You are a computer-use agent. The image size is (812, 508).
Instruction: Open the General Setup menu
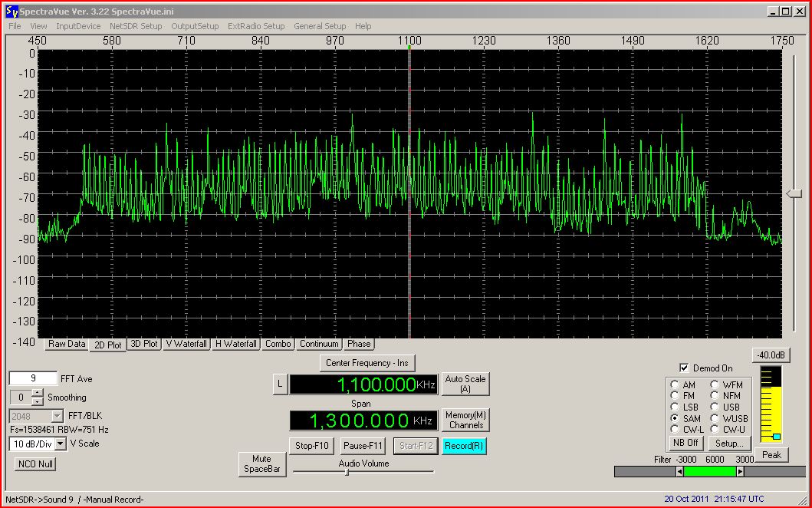pyautogui.click(x=319, y=26)
